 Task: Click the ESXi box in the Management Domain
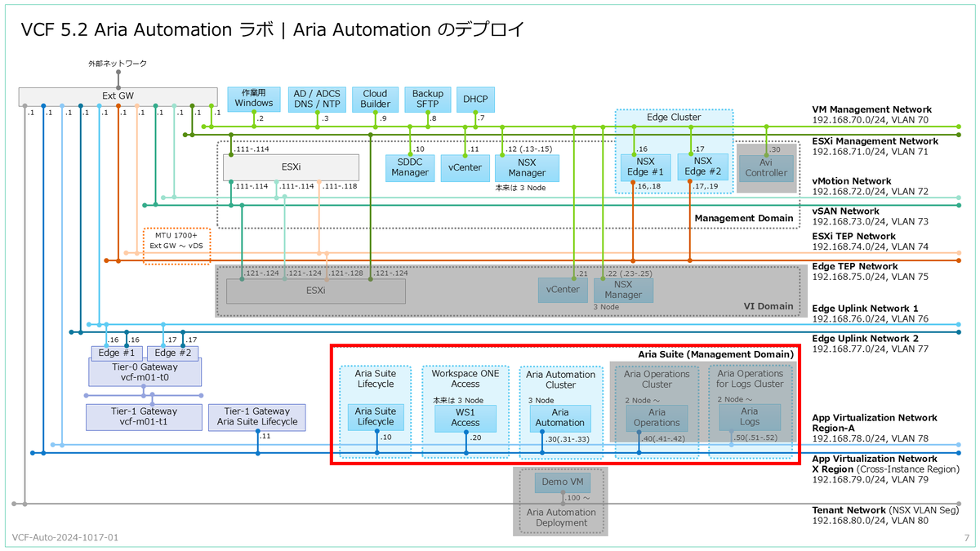[292, 167]
